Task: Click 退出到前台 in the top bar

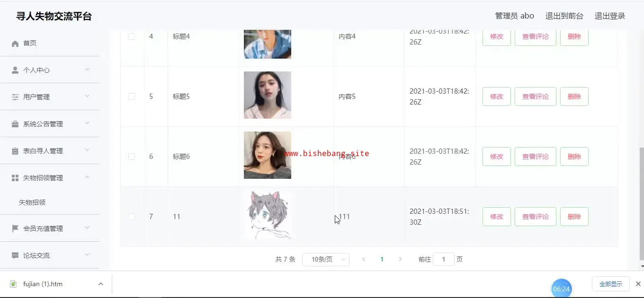Action: point(564,16)
